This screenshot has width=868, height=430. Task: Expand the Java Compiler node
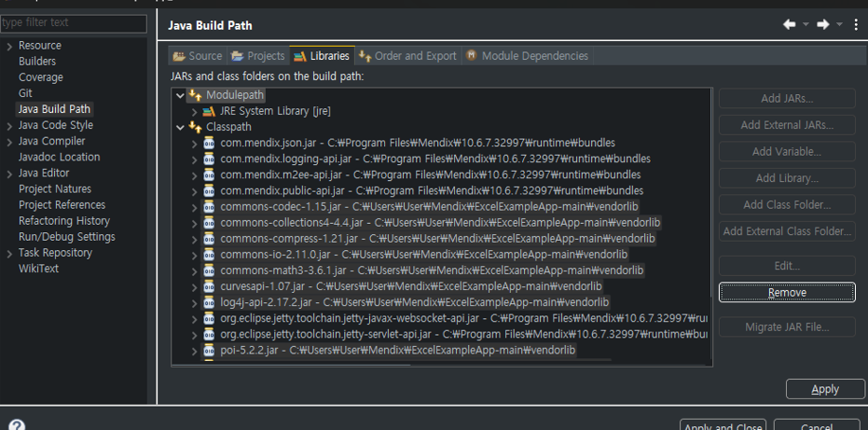point(9,142)
